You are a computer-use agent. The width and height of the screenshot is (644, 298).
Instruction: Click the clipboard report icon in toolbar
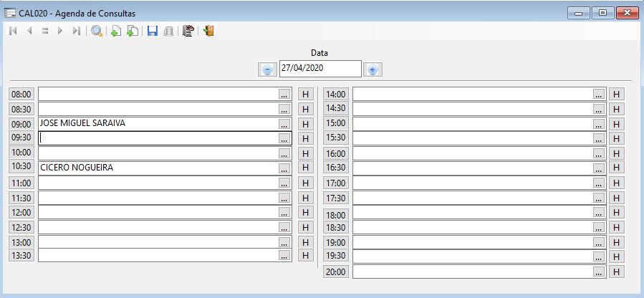(188, 31)
